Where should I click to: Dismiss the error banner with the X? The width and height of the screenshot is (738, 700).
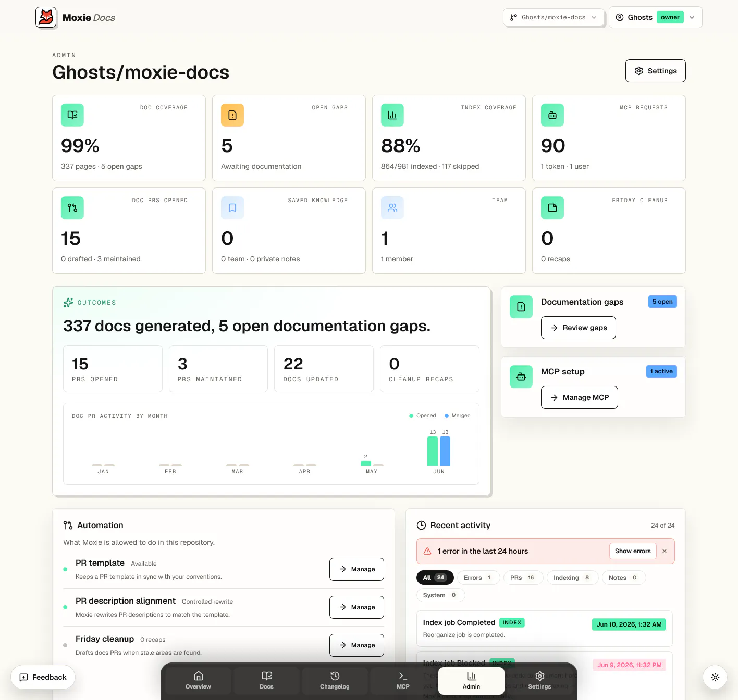click(665, 551)
